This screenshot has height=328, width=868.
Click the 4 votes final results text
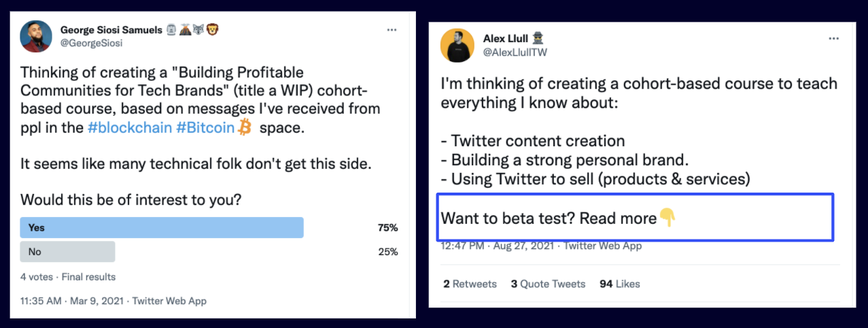(x=68, y=277)
